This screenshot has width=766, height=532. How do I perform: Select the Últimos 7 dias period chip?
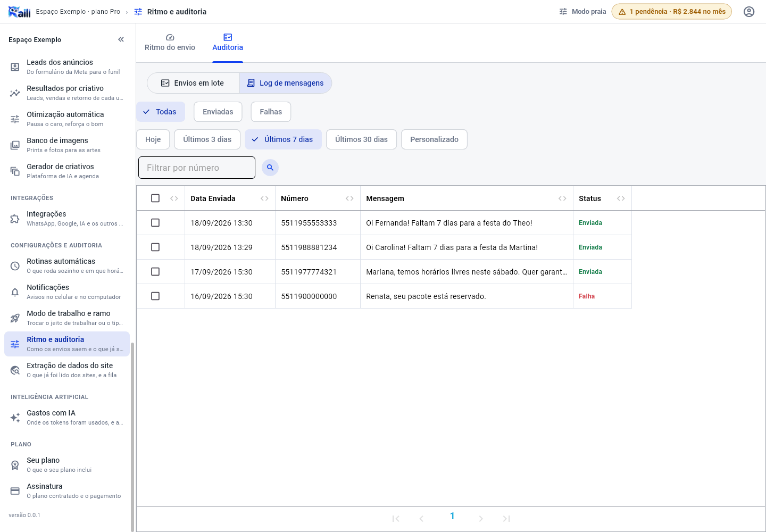(284, 139)
